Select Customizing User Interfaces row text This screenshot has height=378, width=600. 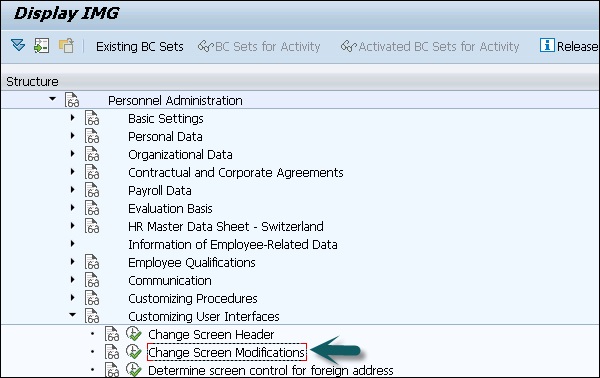tap(204, 316)
